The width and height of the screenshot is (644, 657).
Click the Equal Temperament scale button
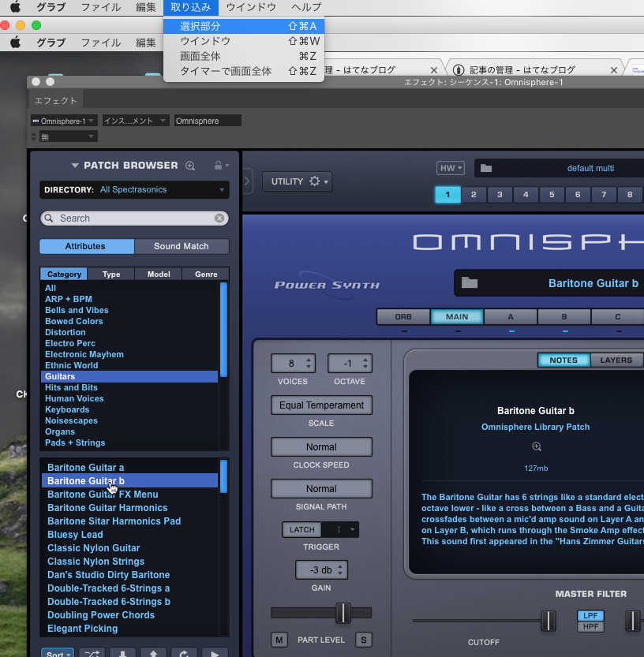pyautogui.click(x=321, y=405)
